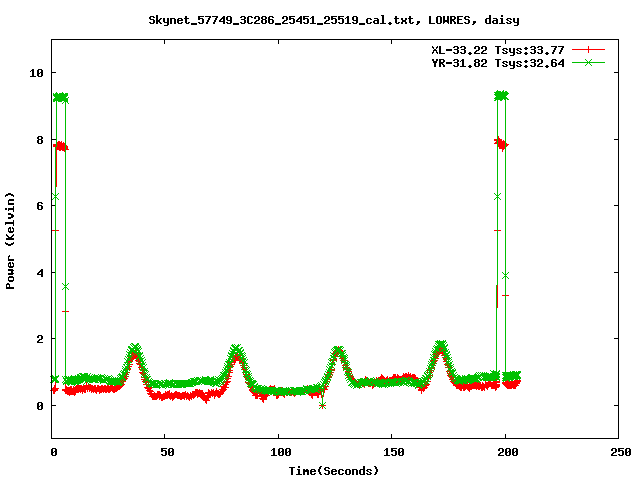
Task: Click x-axis tick label 200
Action: coord(507,452)
